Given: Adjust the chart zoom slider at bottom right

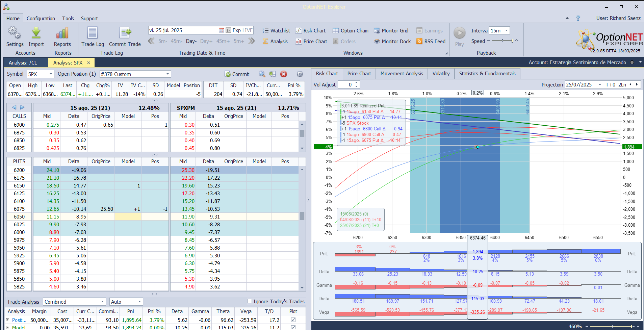Looking at the screenshot, I should pyautogui.click(x=613, y=326).
